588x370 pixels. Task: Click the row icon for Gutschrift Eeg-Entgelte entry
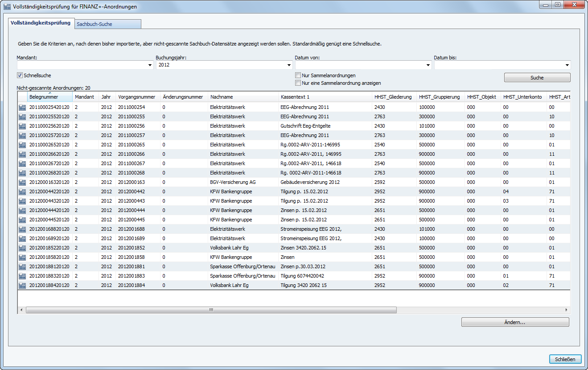point(22,126)
